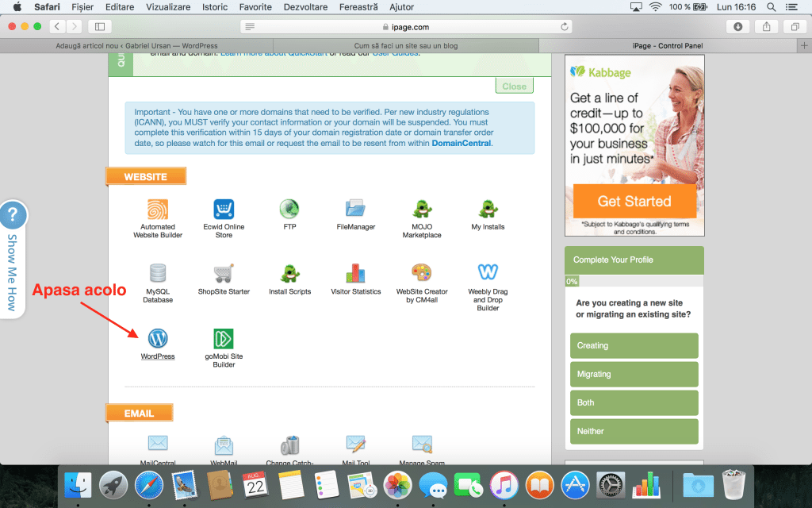Open a new tab with plus button
This screenshot has height=508, width=812.
tap(804, 45)
